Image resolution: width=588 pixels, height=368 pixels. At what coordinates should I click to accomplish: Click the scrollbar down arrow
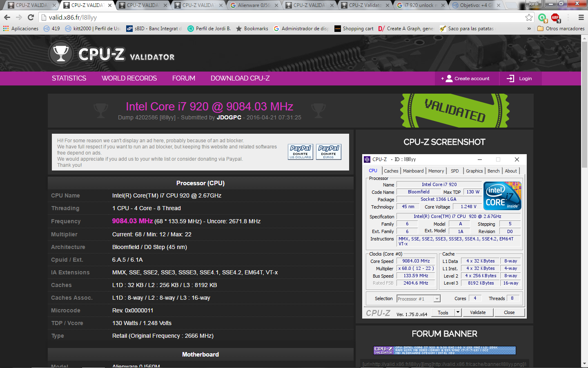tap(584, 364)
